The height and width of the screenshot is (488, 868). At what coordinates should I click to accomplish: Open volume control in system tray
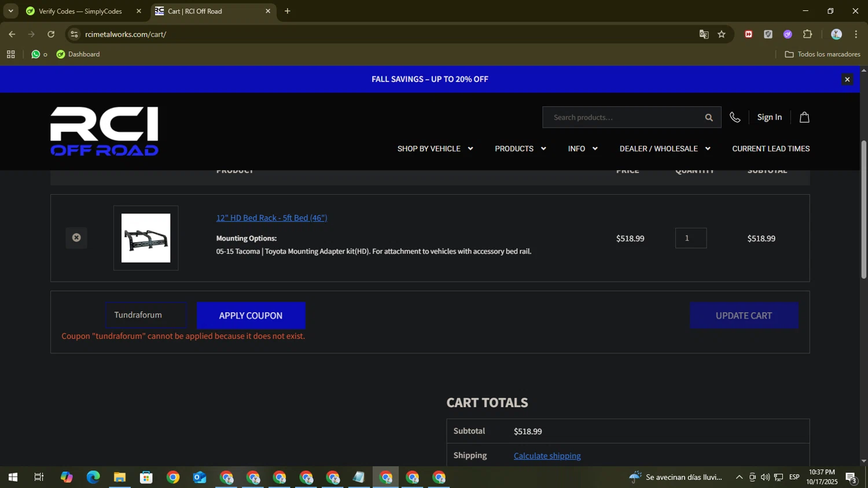[x=765, y=477]
